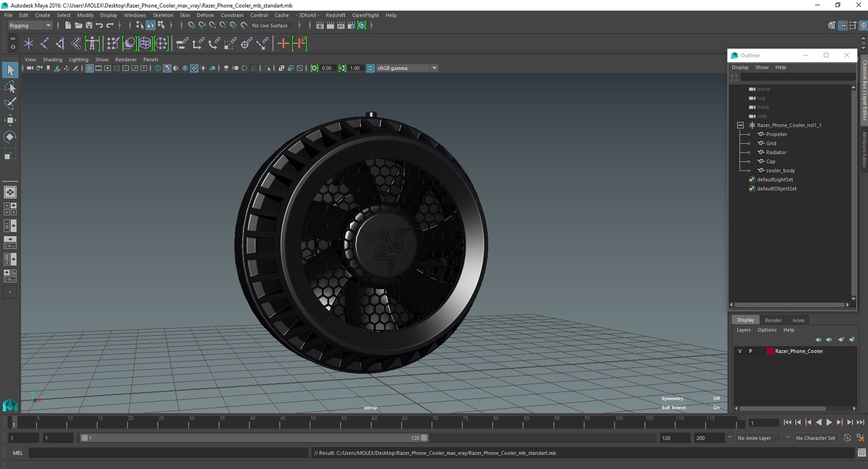
Task: Select the Create Joint shelf tool
Action: click(44, 43)
